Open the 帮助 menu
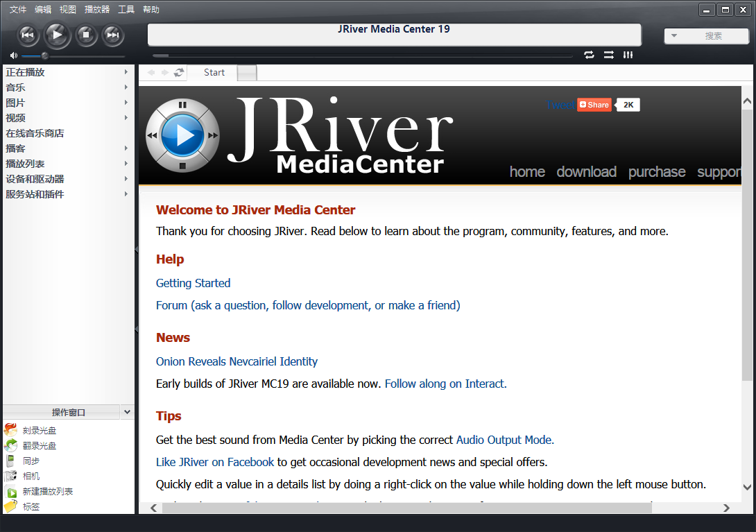Image resolution: width=756 pixels, height=532 pixels. pos(151,10)
